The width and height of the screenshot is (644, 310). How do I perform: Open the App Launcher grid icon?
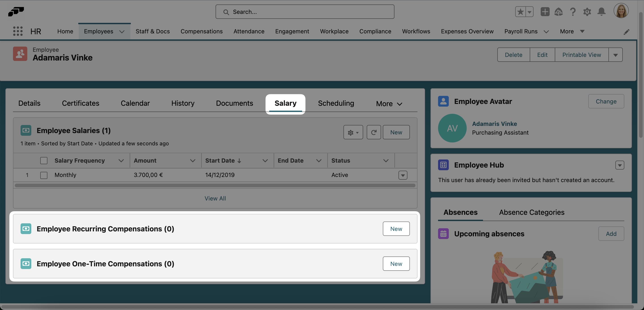(x=17, y=31)
